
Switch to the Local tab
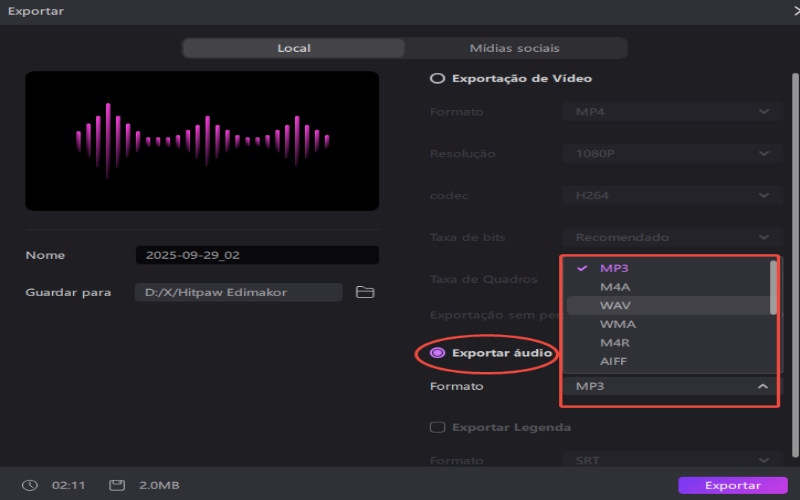[294, 48]
